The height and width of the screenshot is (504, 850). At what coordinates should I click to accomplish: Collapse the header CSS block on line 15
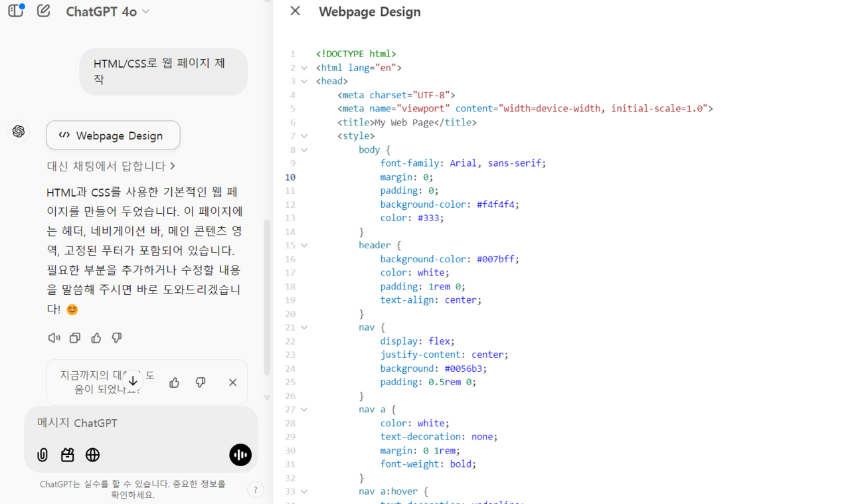(304, 246)
